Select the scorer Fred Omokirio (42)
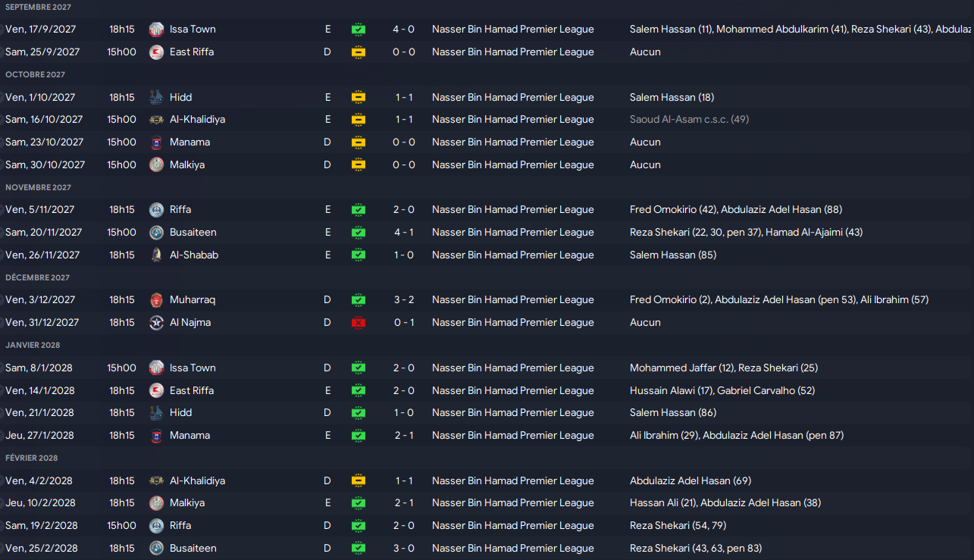The width and height of the screenshot is (974, 560). tap(672, 210)
